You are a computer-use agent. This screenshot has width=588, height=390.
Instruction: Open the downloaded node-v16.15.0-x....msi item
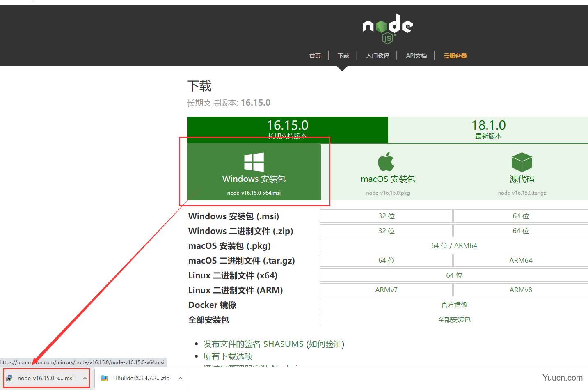click(x=46, y=378)
